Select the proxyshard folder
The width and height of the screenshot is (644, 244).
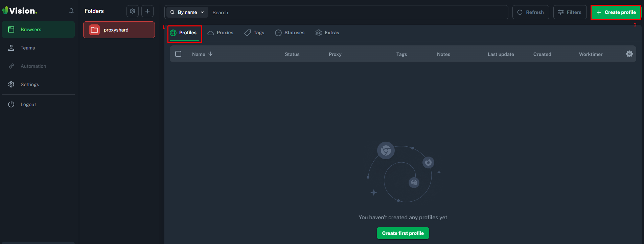tap(119, 30)
